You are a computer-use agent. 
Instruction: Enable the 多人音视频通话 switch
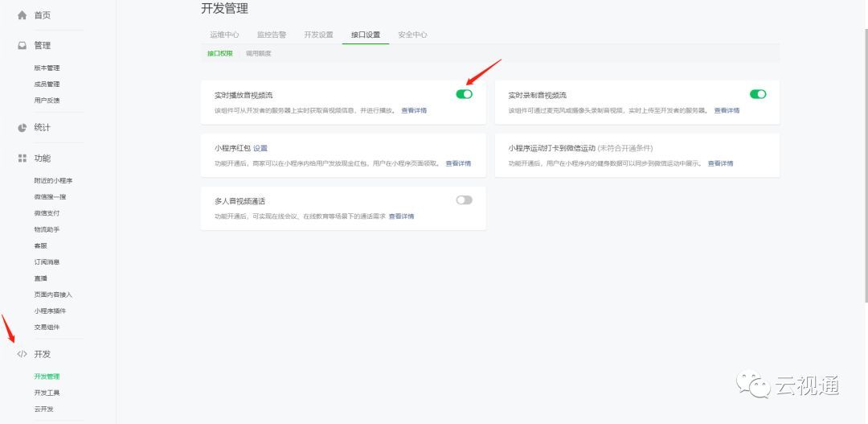click(465, 200)
